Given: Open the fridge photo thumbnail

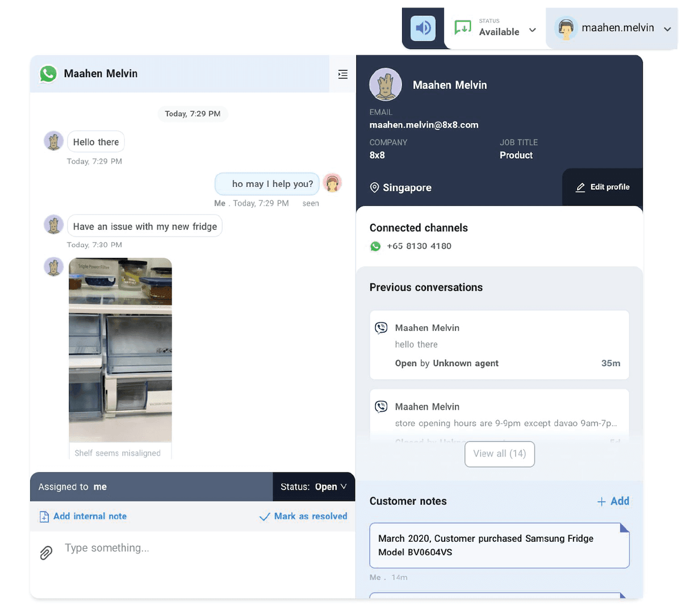Looking at the screenshot, I should coord(120,349).
